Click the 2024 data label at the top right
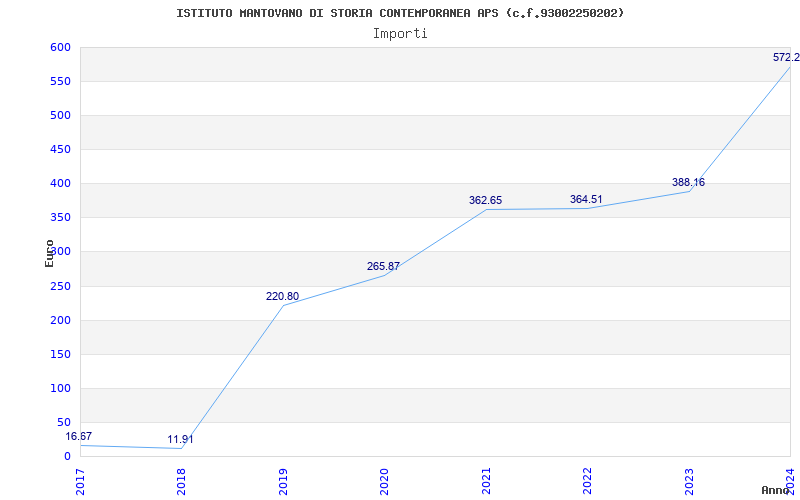Viewport: 800px width, 500px height. 786,57
